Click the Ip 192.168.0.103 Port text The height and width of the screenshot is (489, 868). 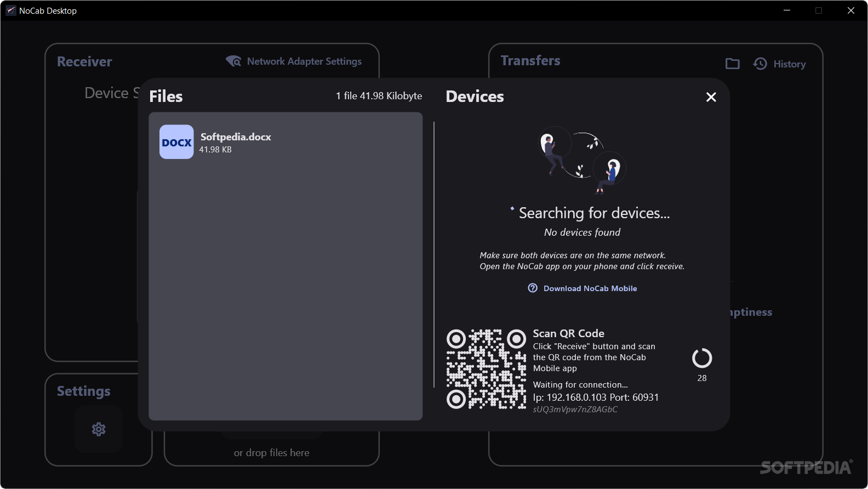596,397
